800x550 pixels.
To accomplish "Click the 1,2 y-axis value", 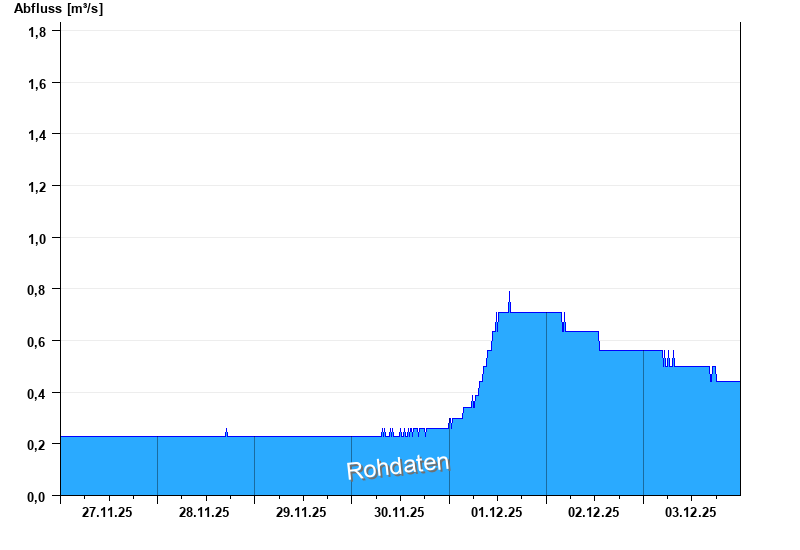I will [37, 187].
